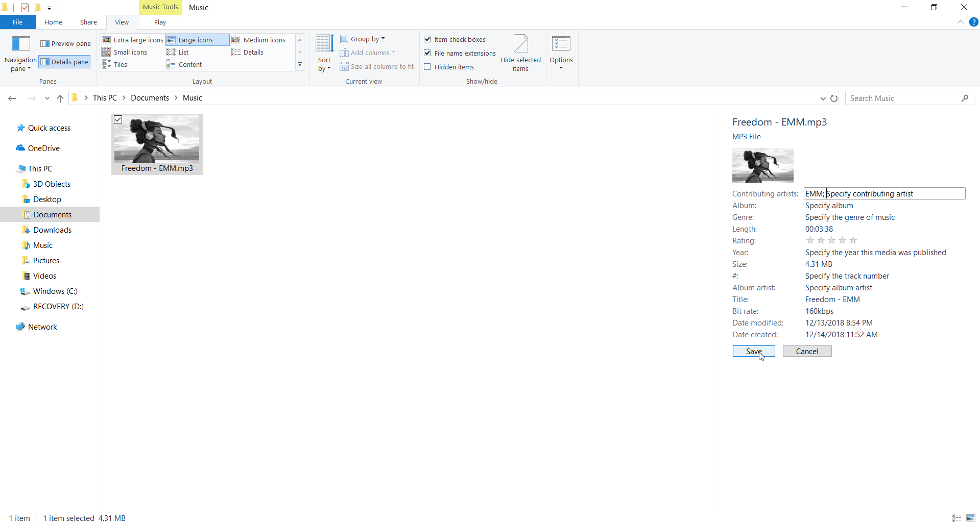Open Help with the question mark icon
Viewport: 980px width, 524px height.
973,22
